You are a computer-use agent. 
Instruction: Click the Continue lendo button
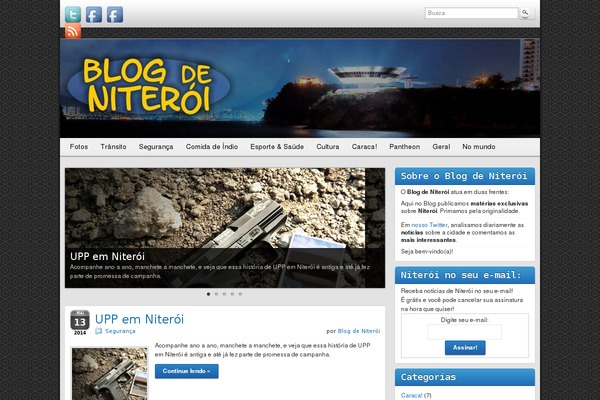point(186,371)
